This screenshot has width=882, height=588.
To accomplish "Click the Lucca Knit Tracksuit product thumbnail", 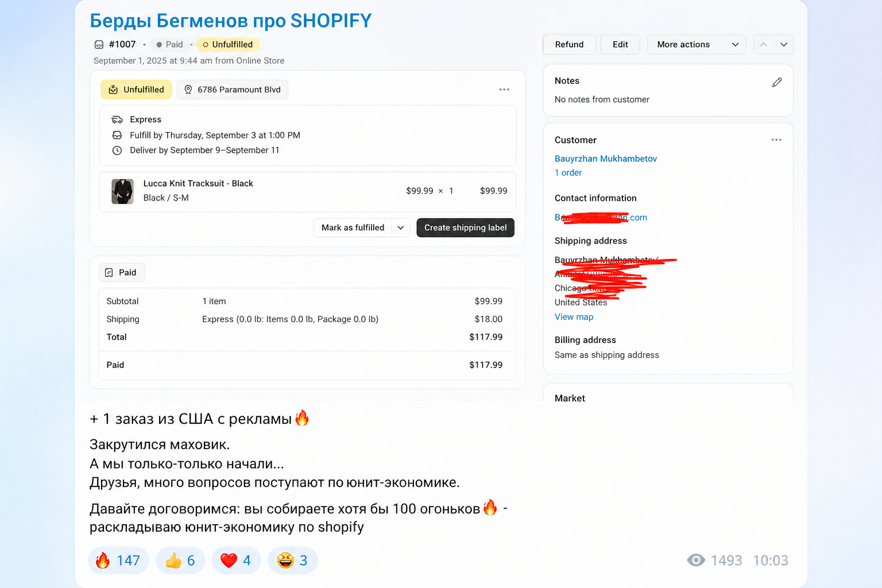I will 122,191.
